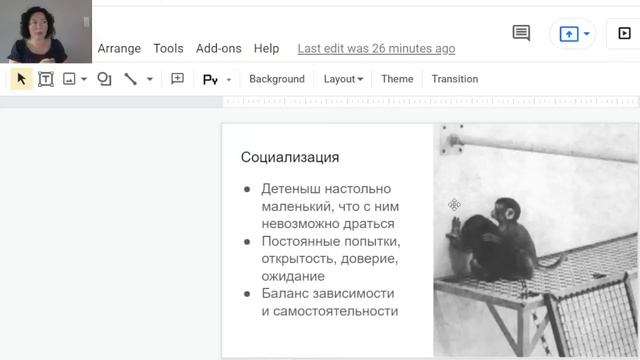Open the Add-ons menu
The height and width of the screenshot is (360, 640).
pos(218,49)
